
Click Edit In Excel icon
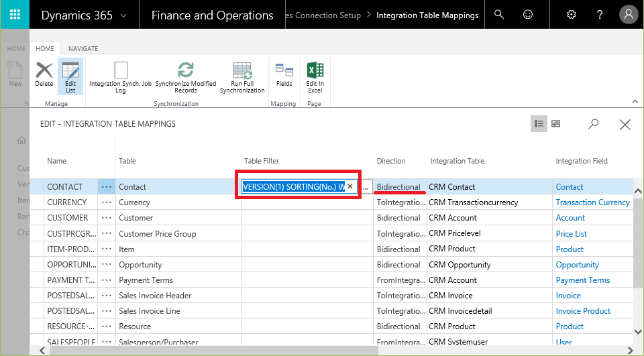click(315, 77)
